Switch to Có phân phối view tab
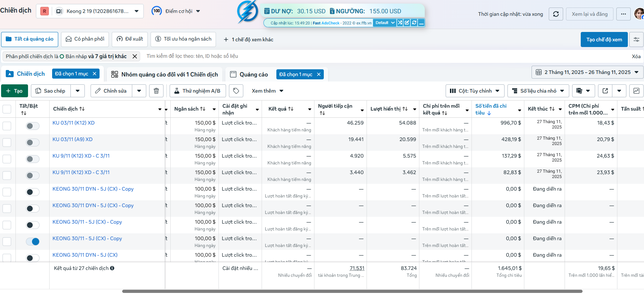This screenshot has width=644, height=294. pyautogui.click(x=85, y=39)
